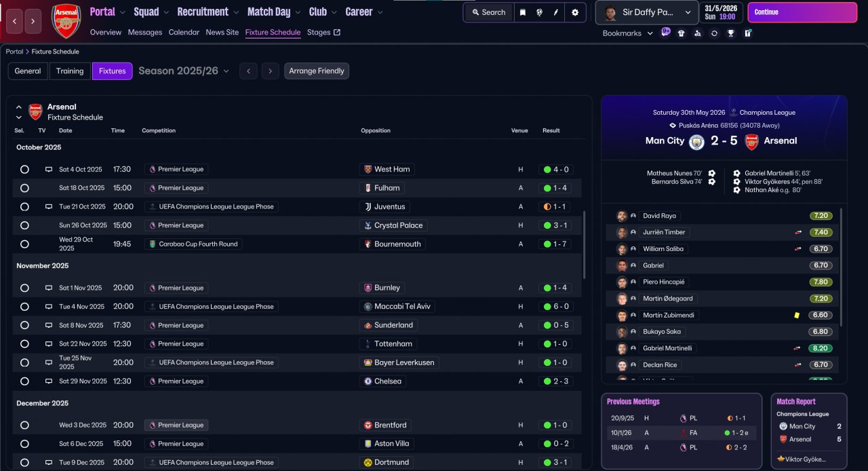Viewport: 868px width, 471px height.
Task: Click David Raya's face portrait
Action: coord(622,216)
